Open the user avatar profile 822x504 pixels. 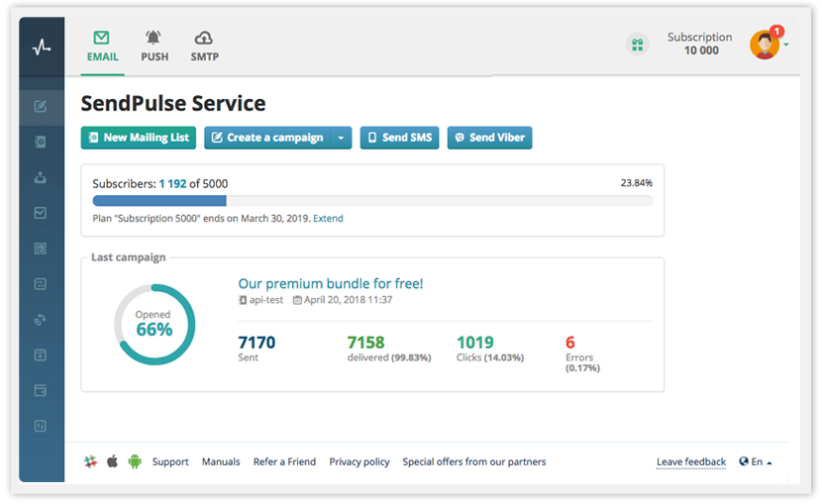765,45
